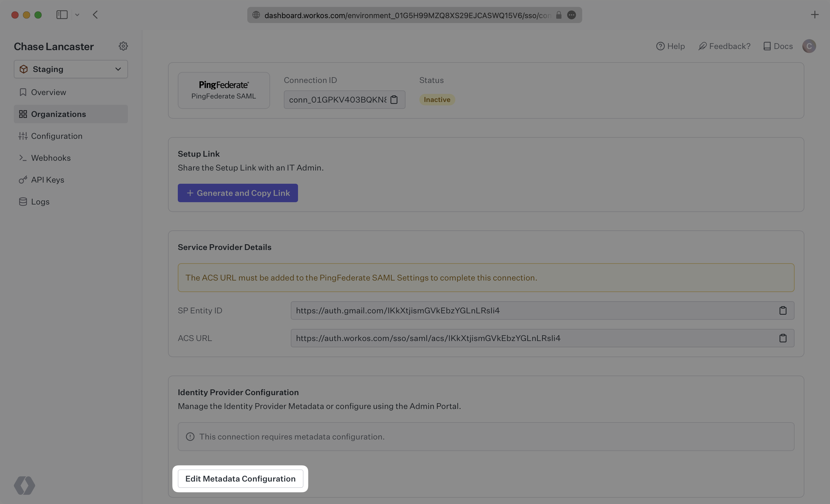The width and height of the screenshot is (830, 504).
Task: Click the Overview bookmark icon
Action: tap(23, 92)
